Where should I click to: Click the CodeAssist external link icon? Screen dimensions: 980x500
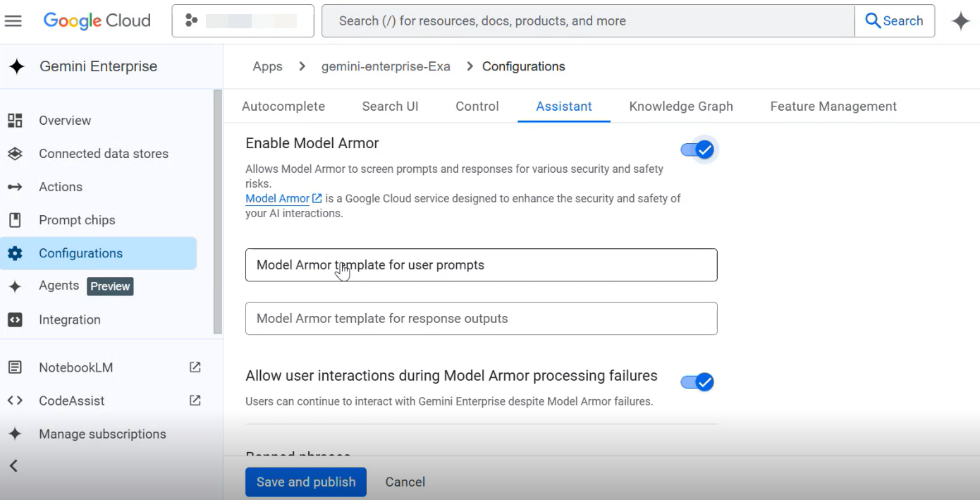195,401
